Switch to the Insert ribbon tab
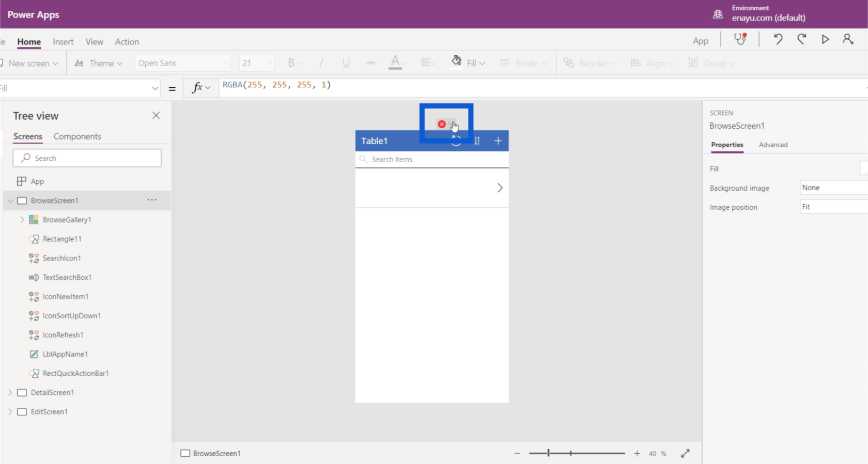The width and height of the screenshot is (868, 464). point(63,42)
